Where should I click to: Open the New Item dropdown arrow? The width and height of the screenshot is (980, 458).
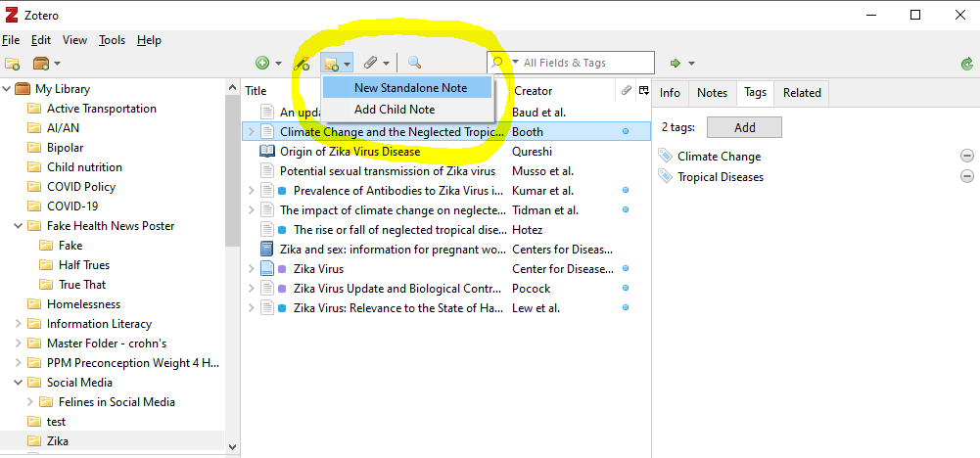click(278, 63)
